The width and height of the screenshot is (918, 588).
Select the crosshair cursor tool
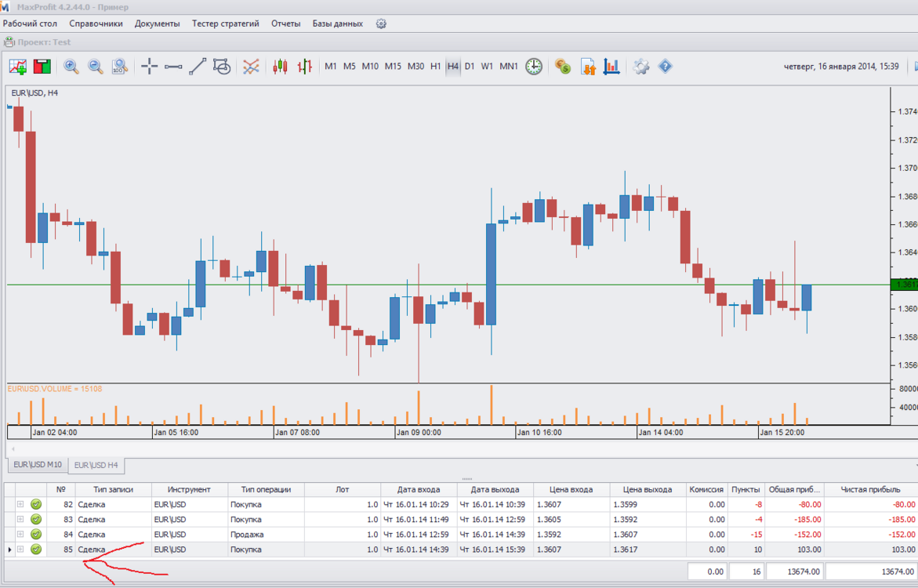click(149, 67)
